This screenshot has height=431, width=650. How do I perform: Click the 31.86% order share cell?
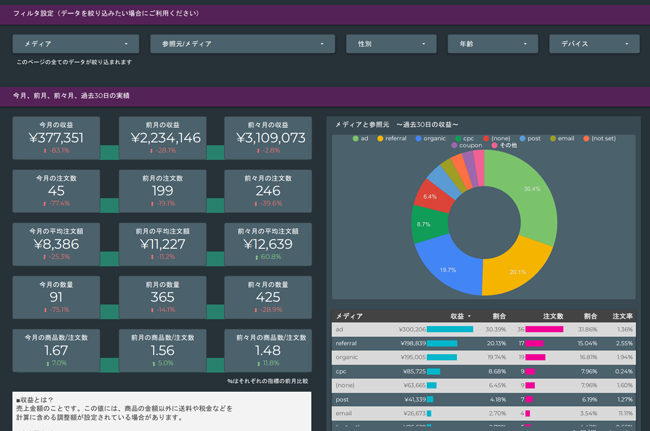(x=587, y=329)
